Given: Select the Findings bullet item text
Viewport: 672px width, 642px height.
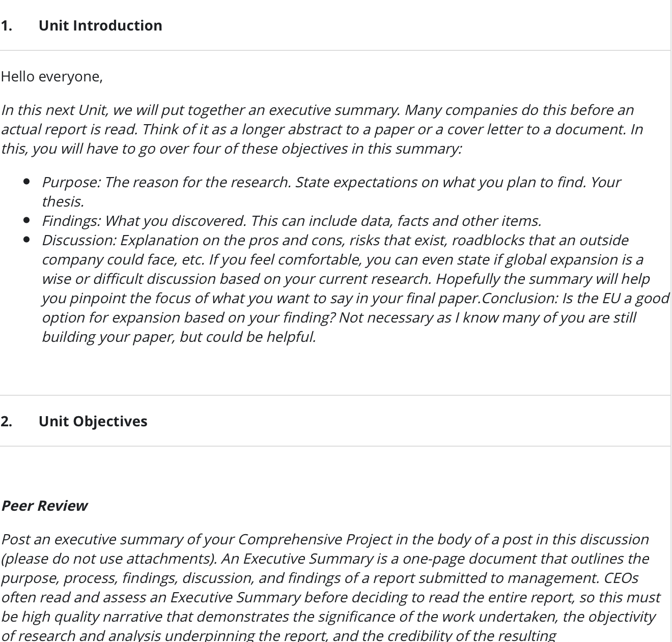Looking at the screenshot, I should pyautogui.click(x=291, y=221).
